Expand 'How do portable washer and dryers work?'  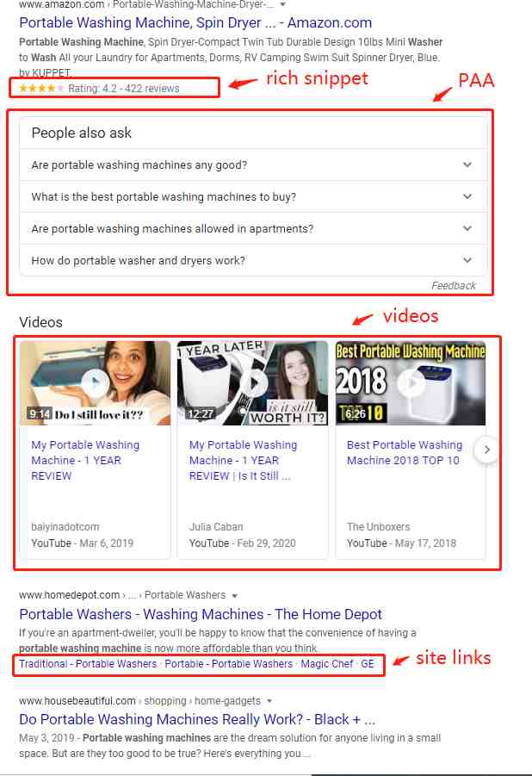[253, 260]
